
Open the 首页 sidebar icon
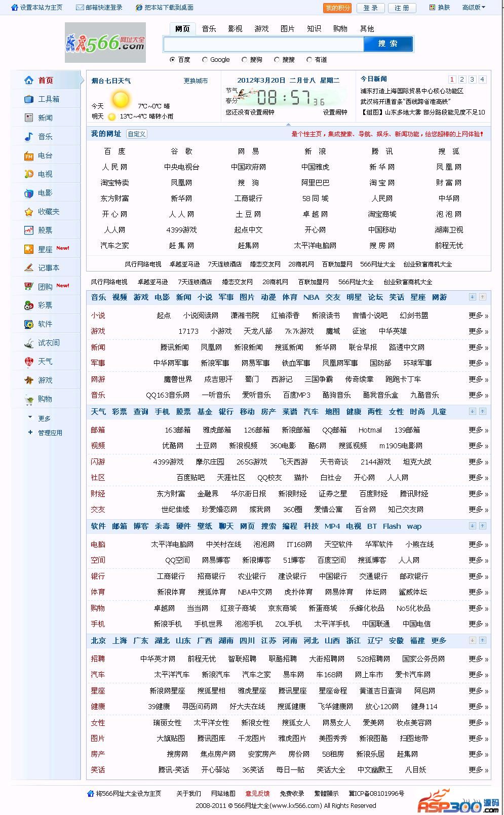[29, 80]
